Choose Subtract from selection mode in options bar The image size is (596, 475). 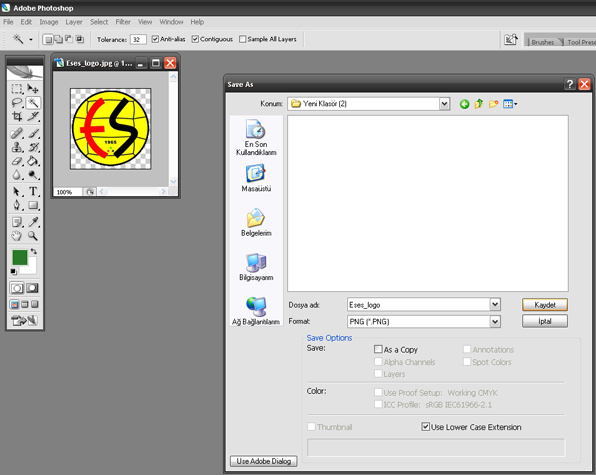click(x=69, y=39)
